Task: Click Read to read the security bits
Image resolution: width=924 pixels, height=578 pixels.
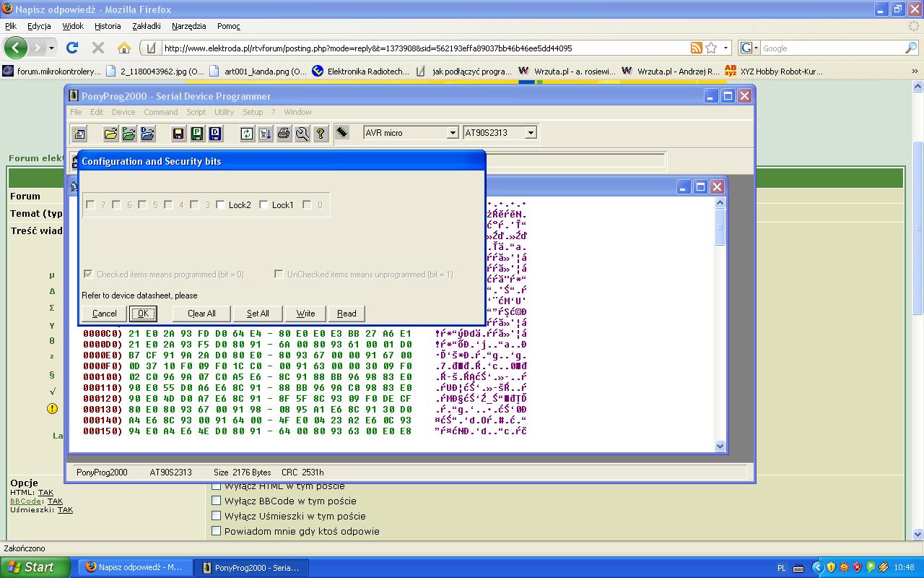Action: tap(346, 314)
